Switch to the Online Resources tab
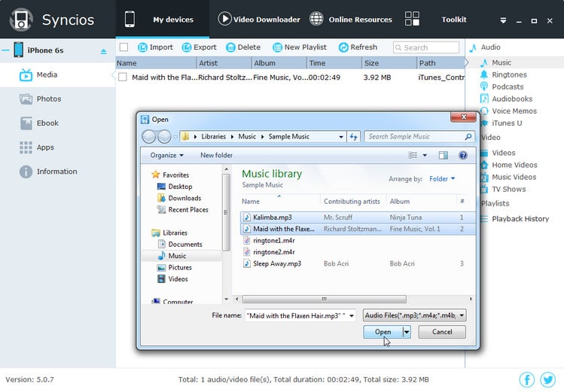 tap(351, 20)
